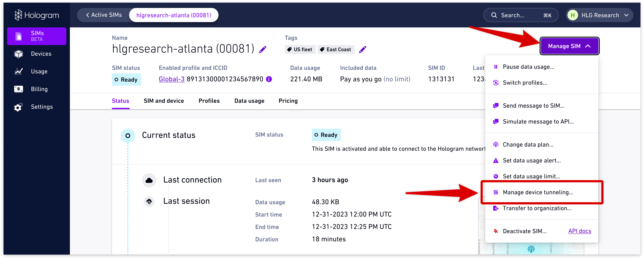Select Change data plan... option
Viewport: 644px width, 259px height.
click(x=542, y=145)
